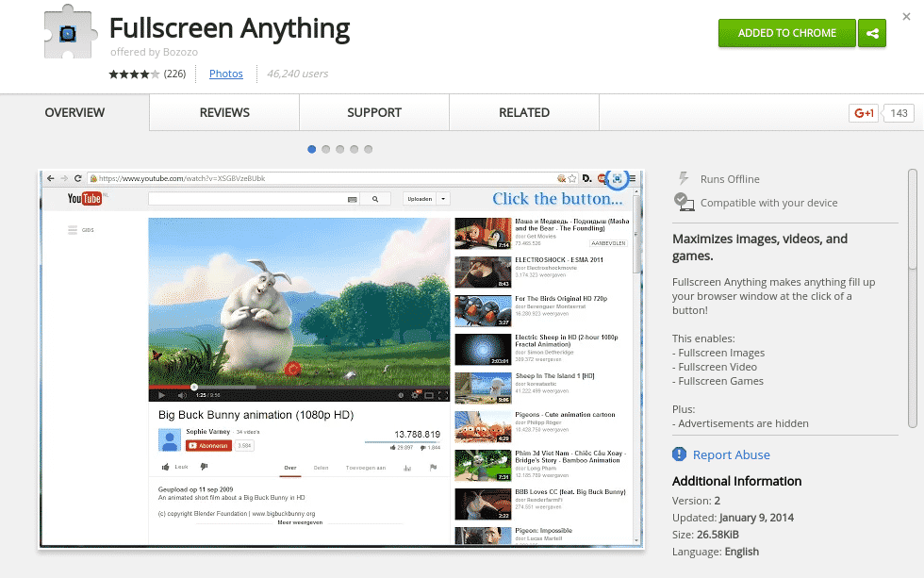Click the Runs Offline lightning icon

tap(684, 178)
